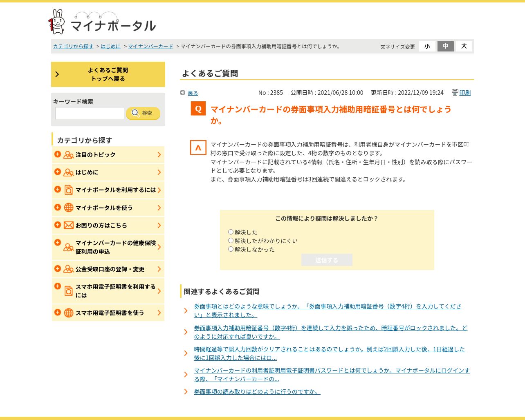Click the people-search icon for 注目のトピック

pyautogui.click(x=69, y=155)
